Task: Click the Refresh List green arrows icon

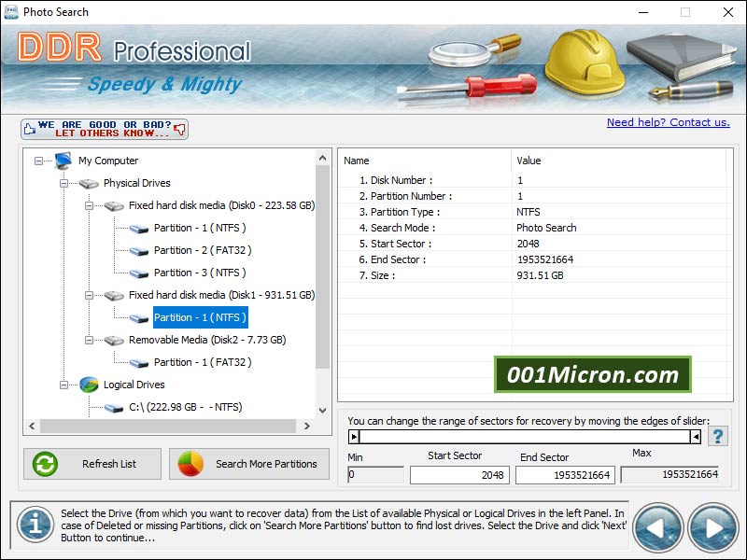Action: pyautogui.click(x=44, y=464)
